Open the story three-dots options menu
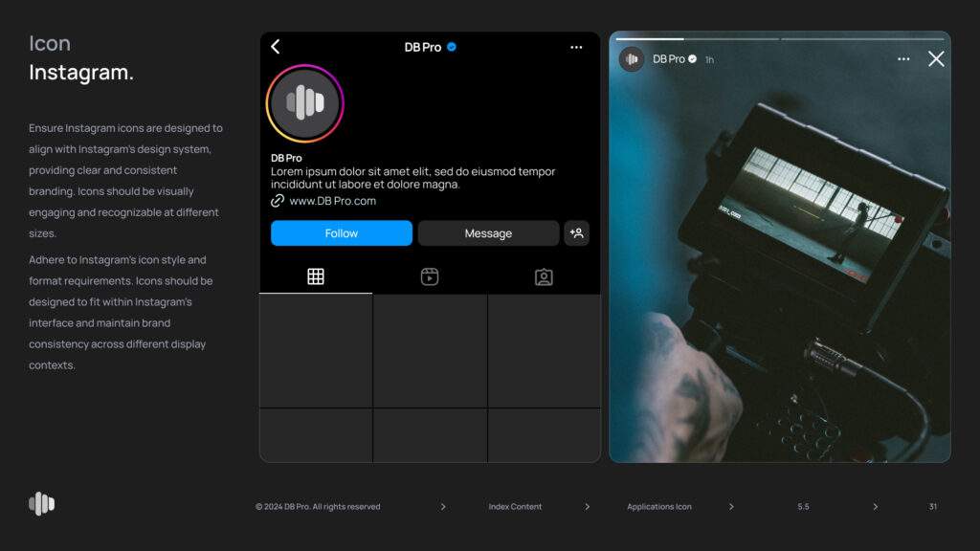The height and width of the screenshot is (551, 980). (x=903, y=59)
